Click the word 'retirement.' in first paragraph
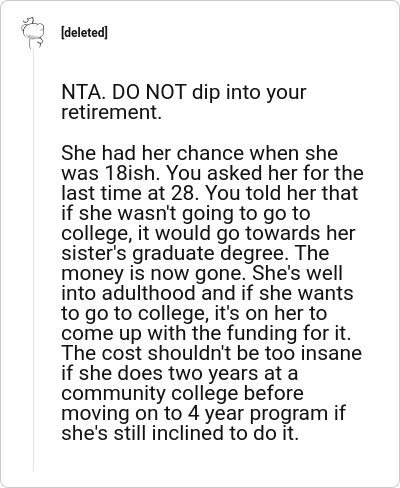This screenshot has height=488, width=400. click(x=111, y=112)
